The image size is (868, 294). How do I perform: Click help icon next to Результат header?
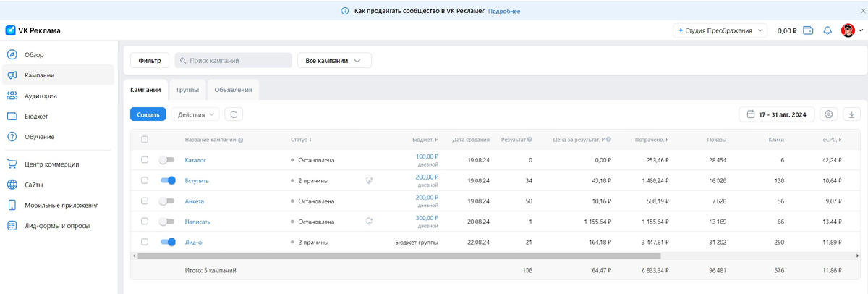coord(530,140)
